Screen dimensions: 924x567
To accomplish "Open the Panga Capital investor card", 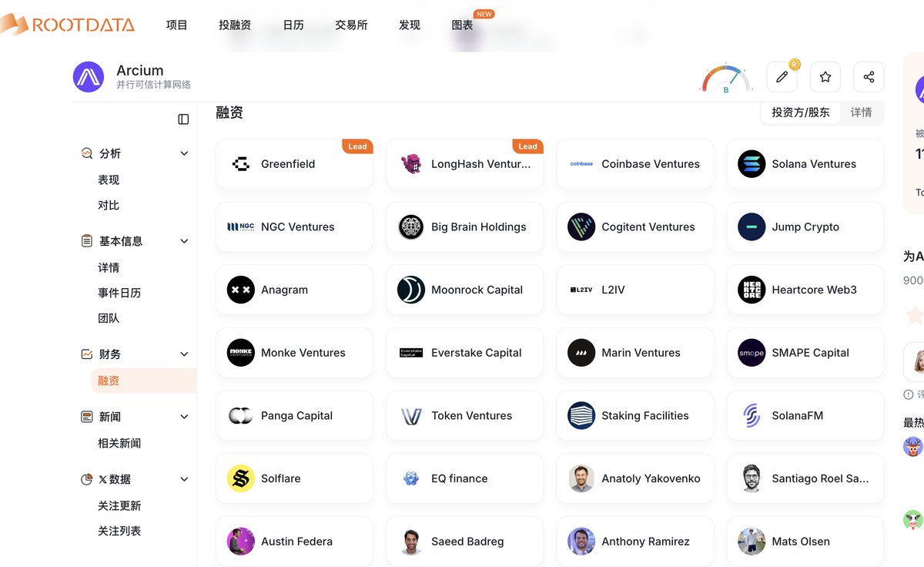I will pyautogui.click(x=295, y=416).
